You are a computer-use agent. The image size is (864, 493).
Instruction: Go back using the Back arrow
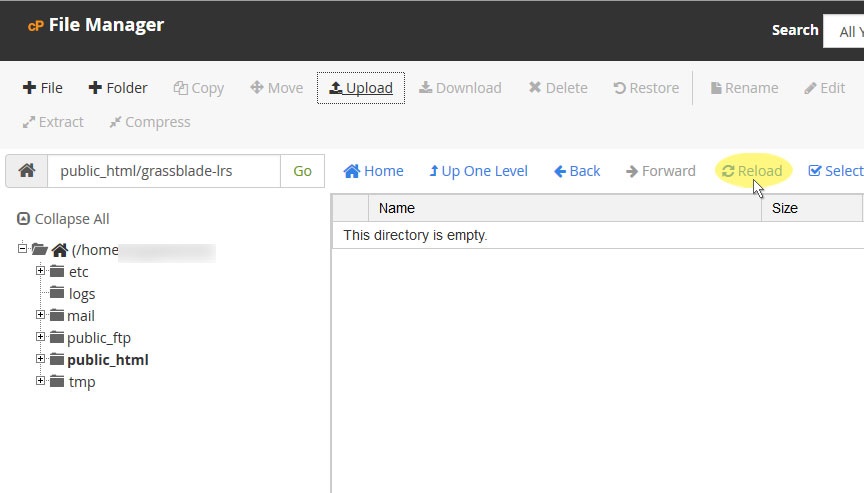(577, 171)
